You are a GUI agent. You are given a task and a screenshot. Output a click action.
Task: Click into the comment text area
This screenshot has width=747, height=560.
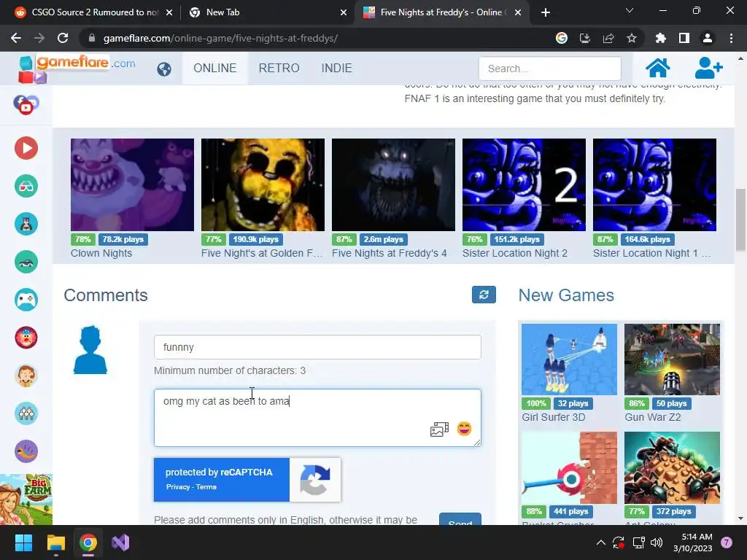tap(317, 418)
